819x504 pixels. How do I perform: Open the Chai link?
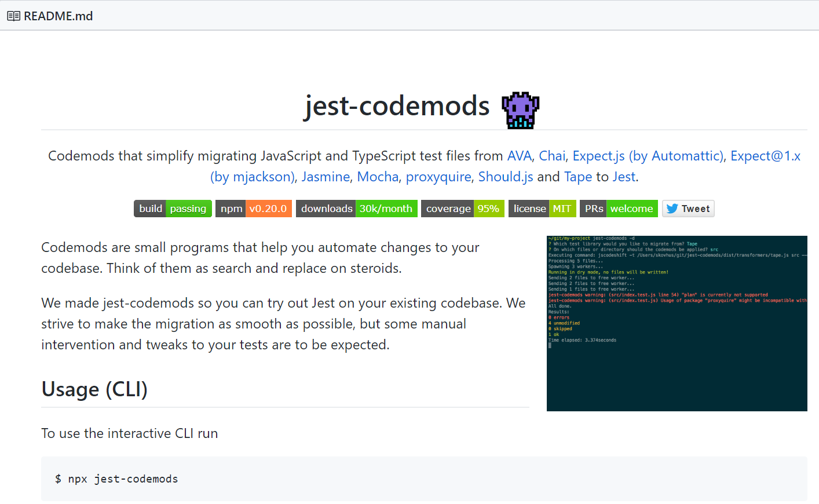click(x=552, y=156)
